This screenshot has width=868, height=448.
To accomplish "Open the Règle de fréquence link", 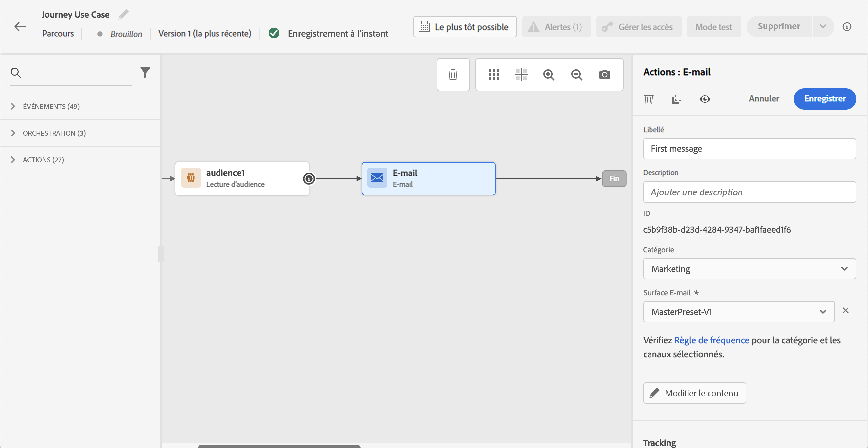I will click(711, 340).
